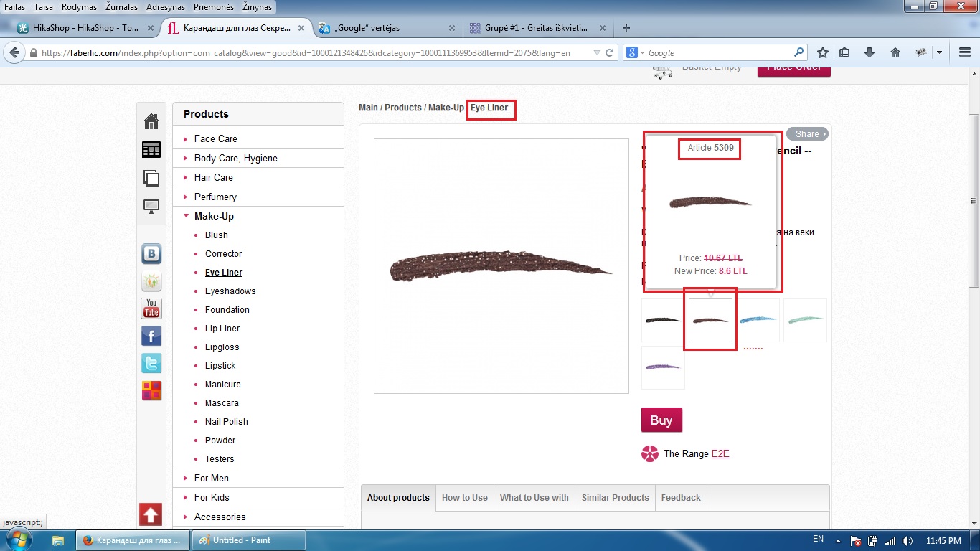
Task: Open the Failas menu
Action: (14, 6)
